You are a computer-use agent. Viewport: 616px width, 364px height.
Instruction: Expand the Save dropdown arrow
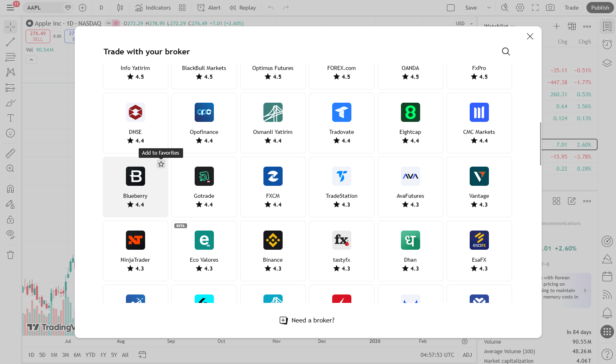488,8
